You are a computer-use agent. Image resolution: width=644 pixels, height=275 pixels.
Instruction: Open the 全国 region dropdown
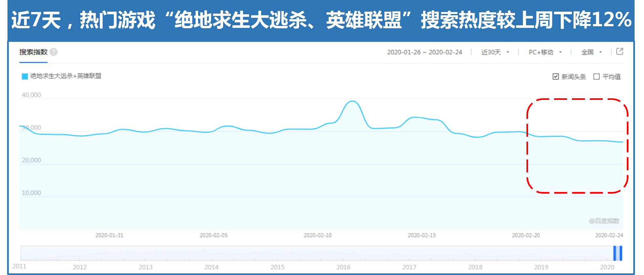coord(591,52)
